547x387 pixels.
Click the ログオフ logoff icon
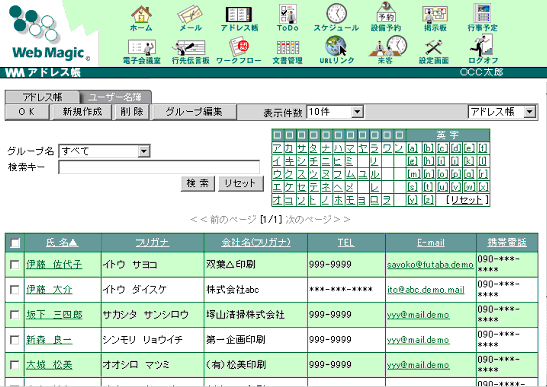point(483,50)
